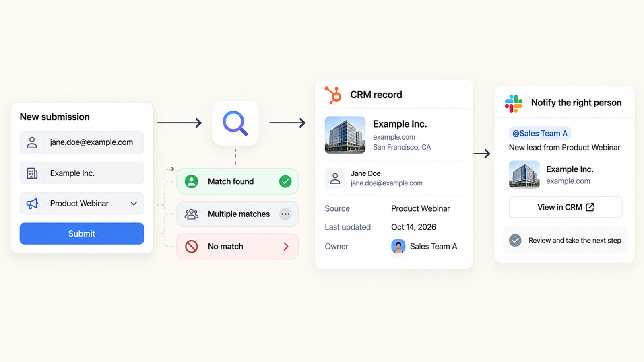Click the jane.doe@example.com input field
The height and width of the screenshot is (362, 644).
[x=82, y=142]
